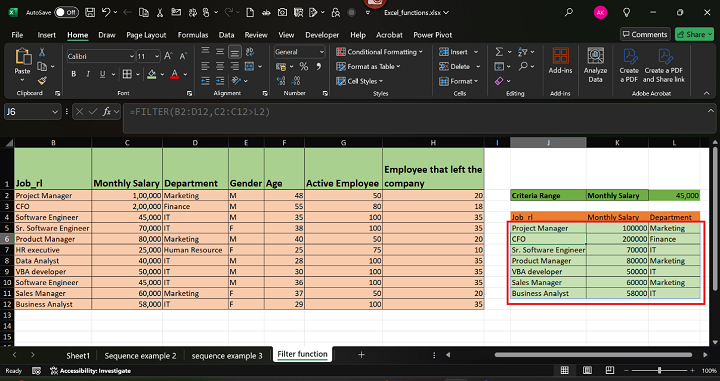Image resolution: width=720 pixels, height=381 pixels.
Task: Switch to the Sheet1 worksheet tab
Action: point(78,355)
